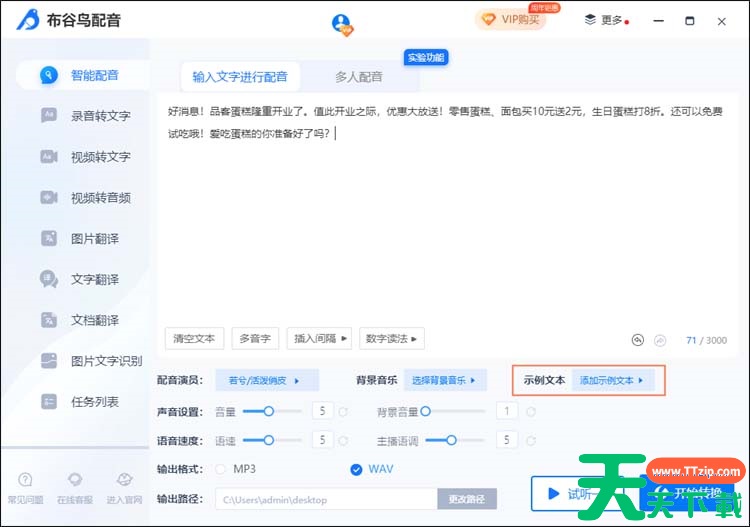This screenshot has height=527, width=750.
Task: Open 进入官网 website icon
Action: tap(124, 479)
